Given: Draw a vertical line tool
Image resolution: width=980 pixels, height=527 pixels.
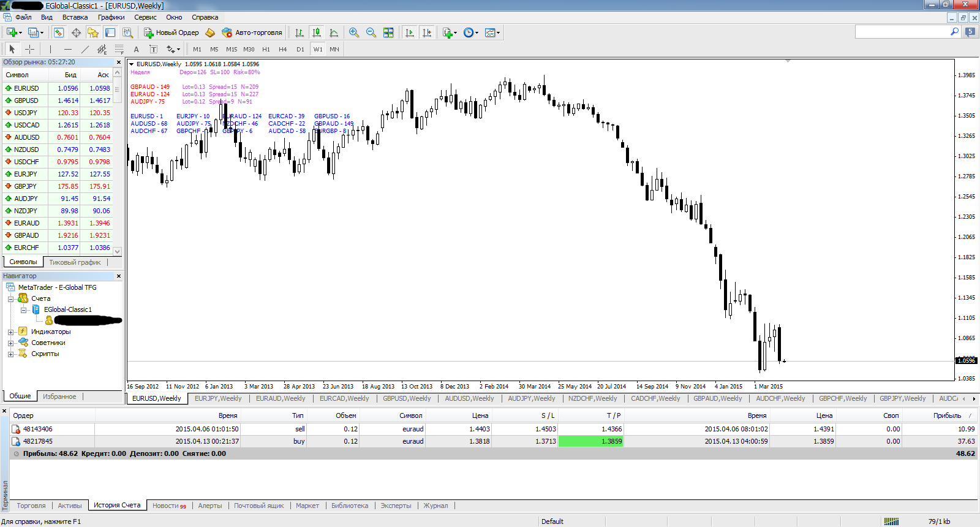Looking at the screenshot, I should 50,49.
